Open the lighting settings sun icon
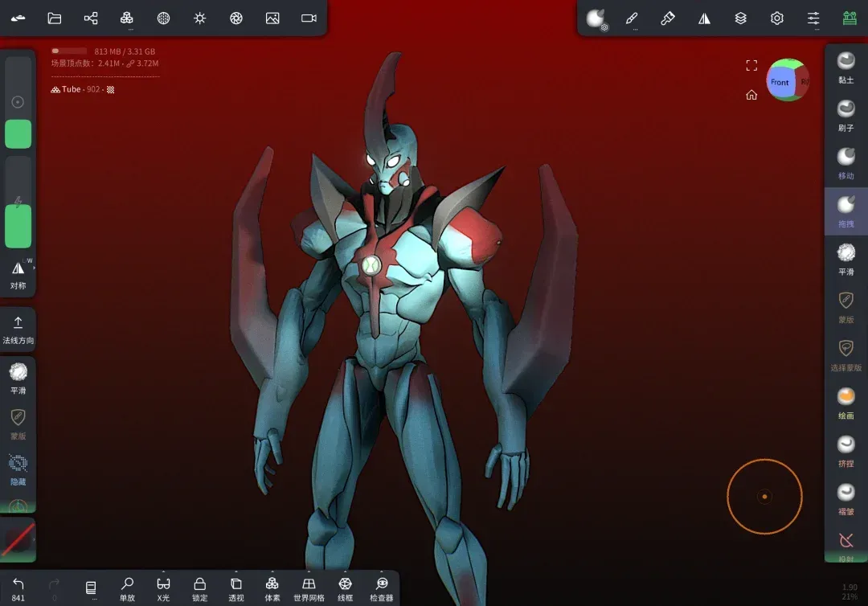Image resolution: width=868 pixels, height=606 pixels. [x=200, y=18]
